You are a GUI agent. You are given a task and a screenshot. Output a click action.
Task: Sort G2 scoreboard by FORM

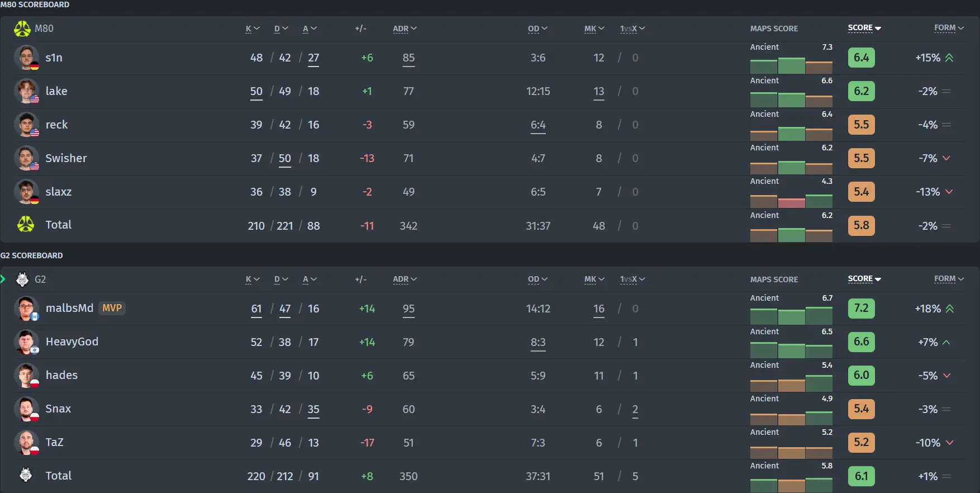[949, 279]
